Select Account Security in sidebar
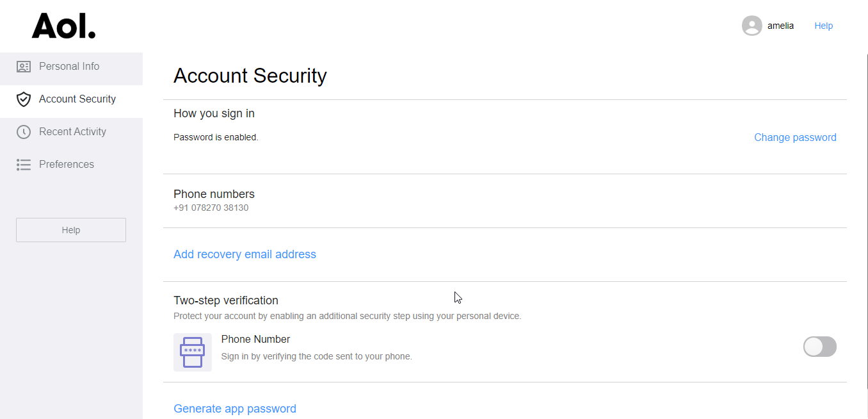This screenshot has height=419, width=868. [x=71, y=99]
